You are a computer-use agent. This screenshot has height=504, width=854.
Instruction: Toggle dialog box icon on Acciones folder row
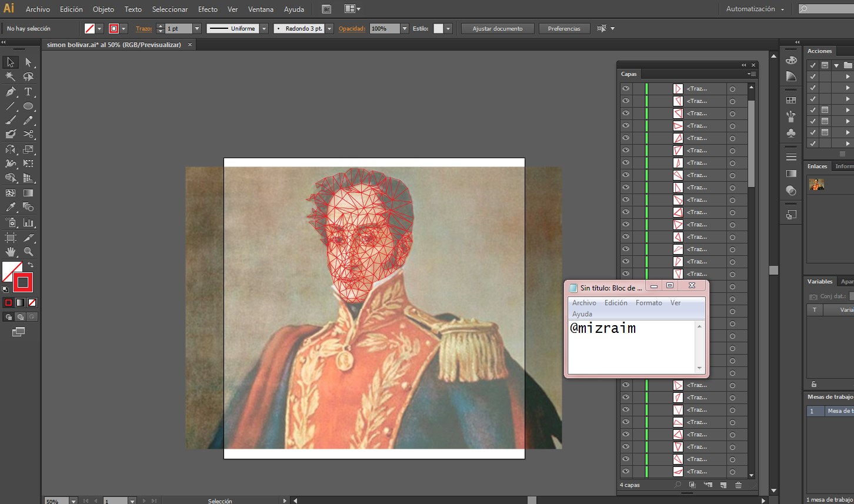point(825,65)
